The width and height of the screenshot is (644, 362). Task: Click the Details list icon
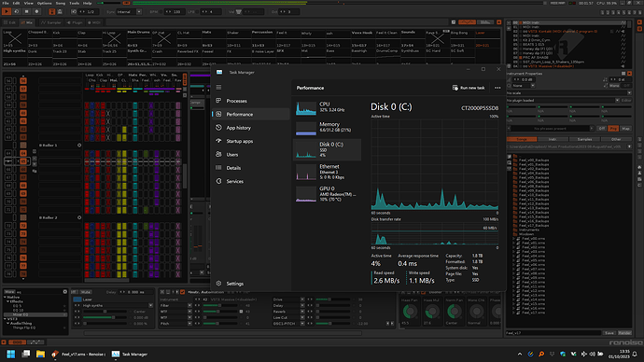click(218, 167)
